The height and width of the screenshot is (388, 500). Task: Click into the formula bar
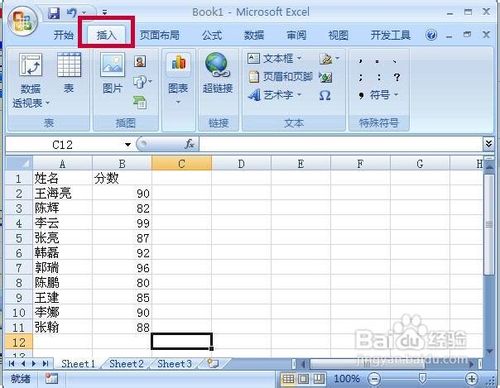click(x=341, y=144)
